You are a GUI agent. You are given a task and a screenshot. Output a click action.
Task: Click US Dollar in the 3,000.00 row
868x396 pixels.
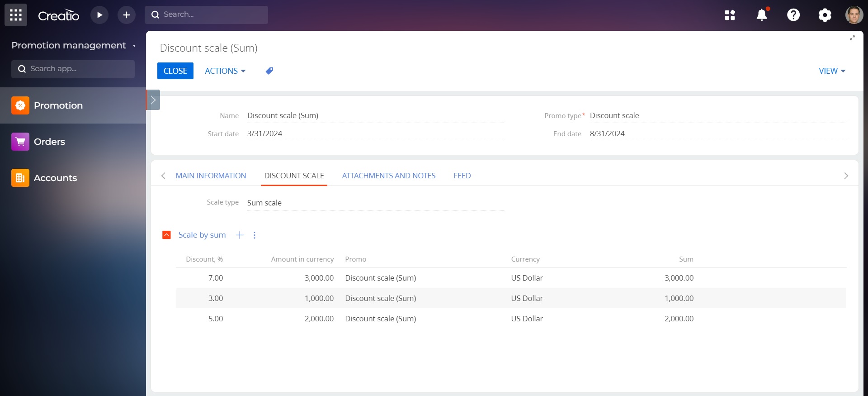pos(527,278)
